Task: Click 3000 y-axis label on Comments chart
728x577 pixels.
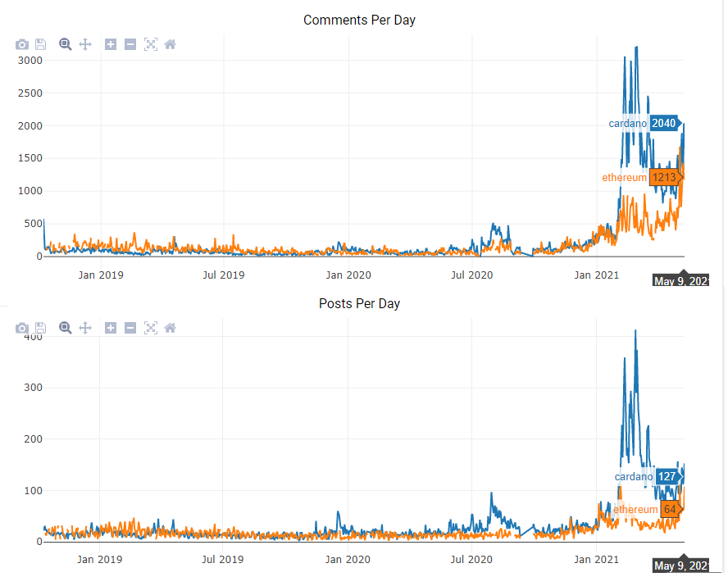Action: [30, 61]
